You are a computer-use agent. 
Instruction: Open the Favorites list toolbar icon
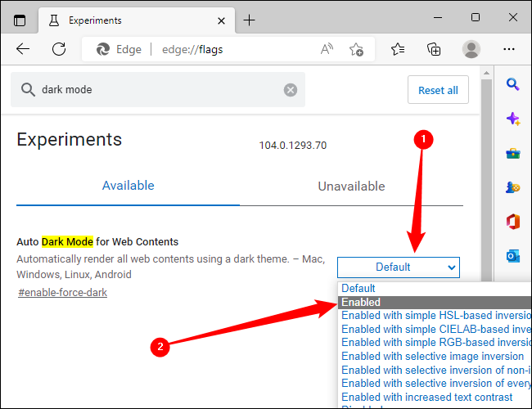[398, 49]
